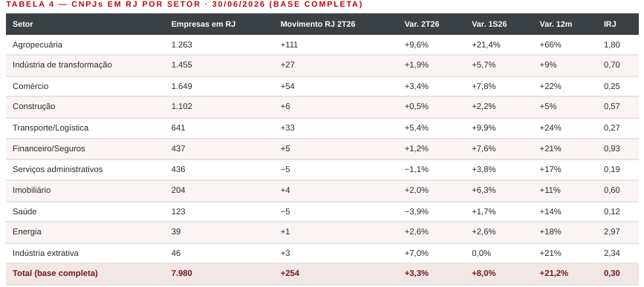The image size is (644, 287).
Task: Click the Var. 12m column header
Action: click(x=556, y=24)
